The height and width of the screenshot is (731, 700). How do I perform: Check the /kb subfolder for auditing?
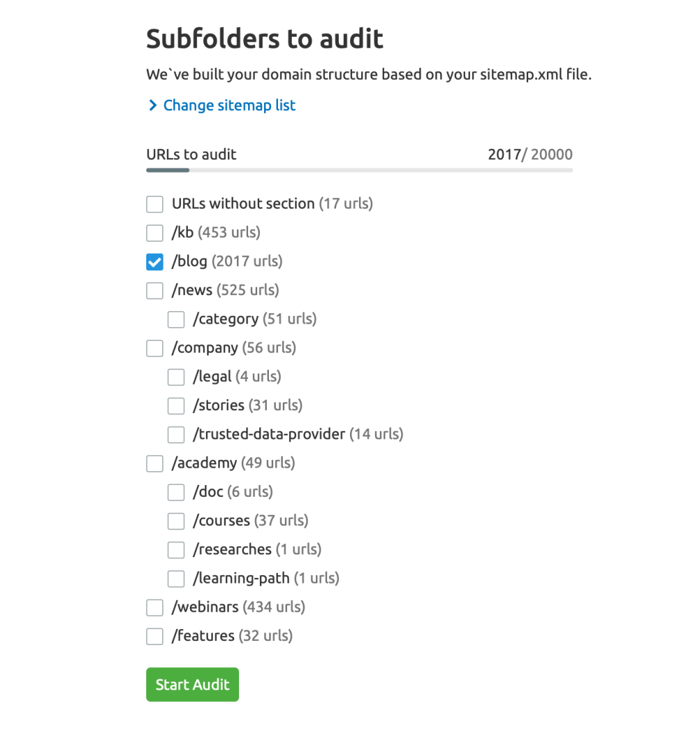pyautogui.click(x=155, y=233)
